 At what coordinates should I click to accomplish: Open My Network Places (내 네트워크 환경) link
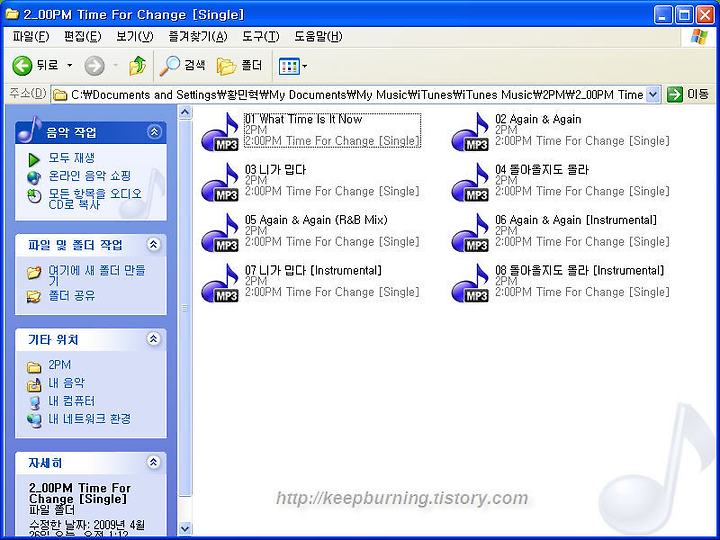pos(90,419)
